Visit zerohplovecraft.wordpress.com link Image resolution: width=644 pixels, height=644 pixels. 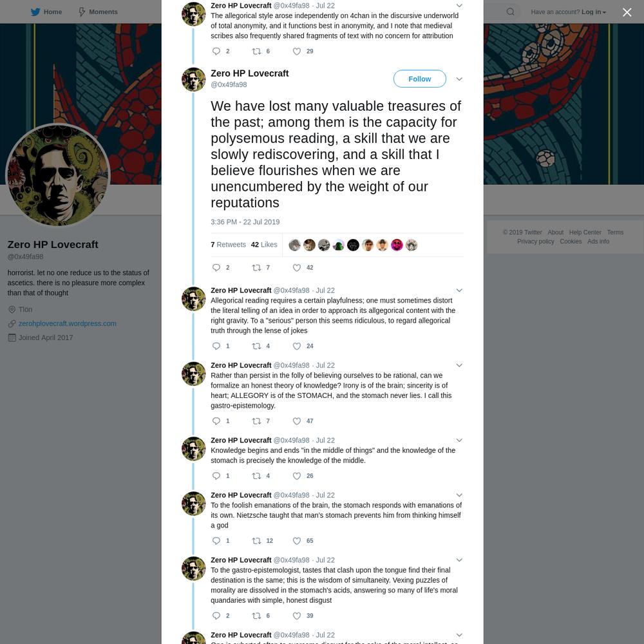click(68, 323)
